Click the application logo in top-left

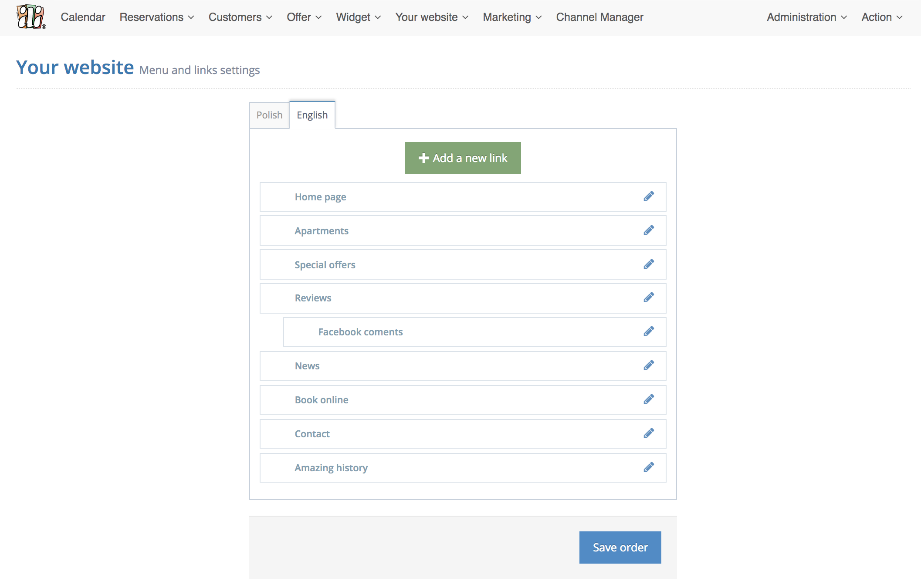[x=30, y=17]
